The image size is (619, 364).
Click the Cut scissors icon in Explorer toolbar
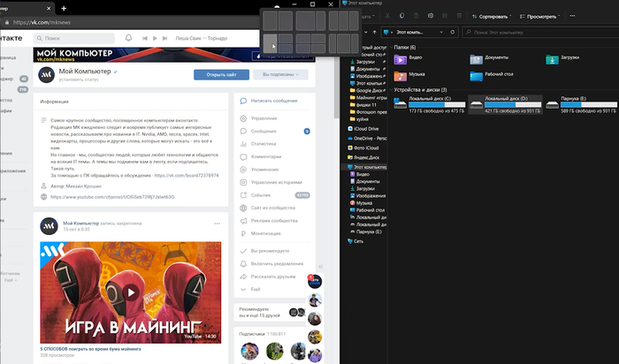387,16
